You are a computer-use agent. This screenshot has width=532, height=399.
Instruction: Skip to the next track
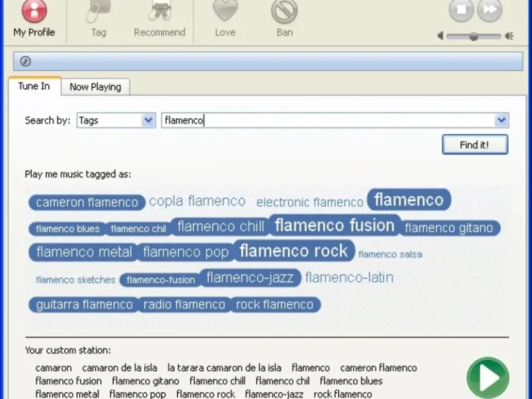click(x=489, y=9)
